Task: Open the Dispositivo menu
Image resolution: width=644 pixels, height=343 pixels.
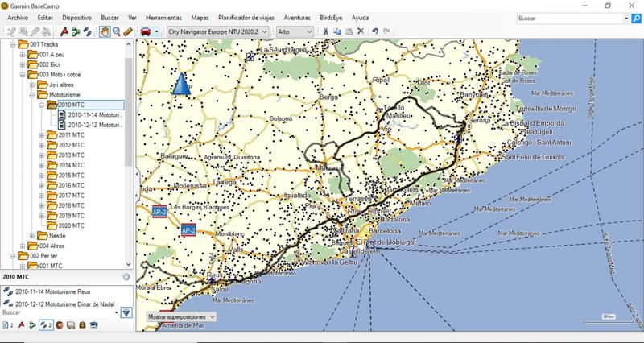Action: click(76, 18)
